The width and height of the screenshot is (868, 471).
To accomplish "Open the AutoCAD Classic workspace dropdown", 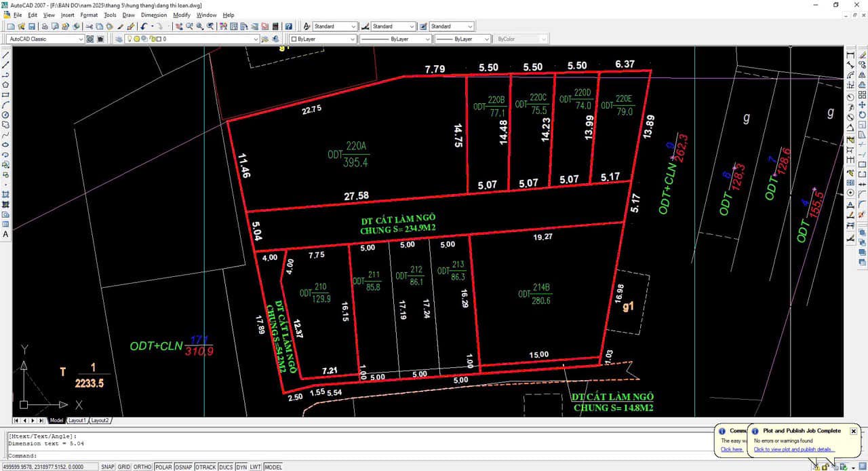I will click(81, 39).
